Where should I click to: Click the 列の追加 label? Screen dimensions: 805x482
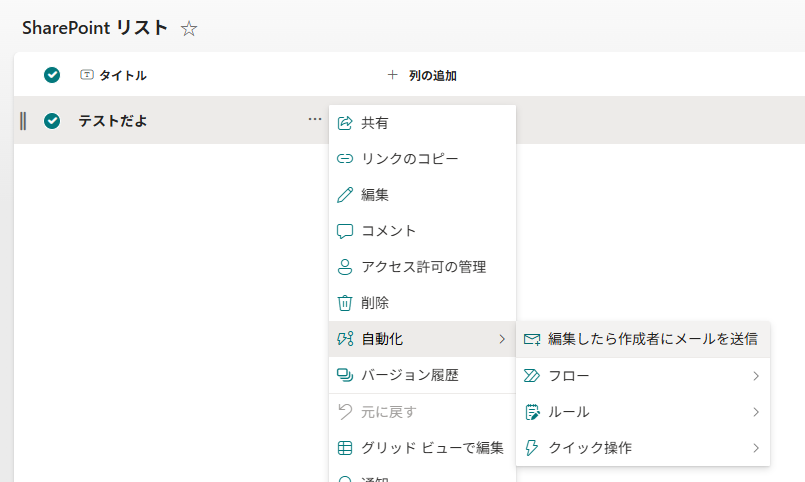pos(433,75)
